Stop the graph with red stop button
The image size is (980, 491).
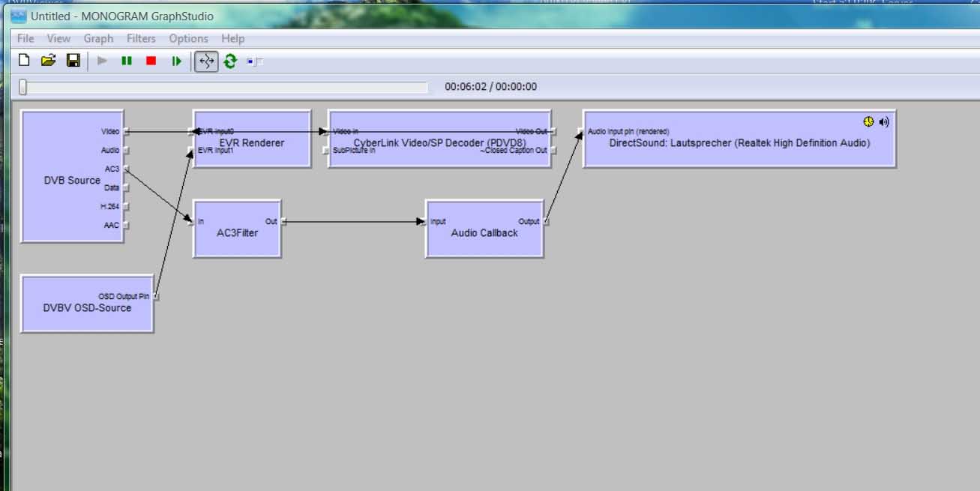click(151, 61)
